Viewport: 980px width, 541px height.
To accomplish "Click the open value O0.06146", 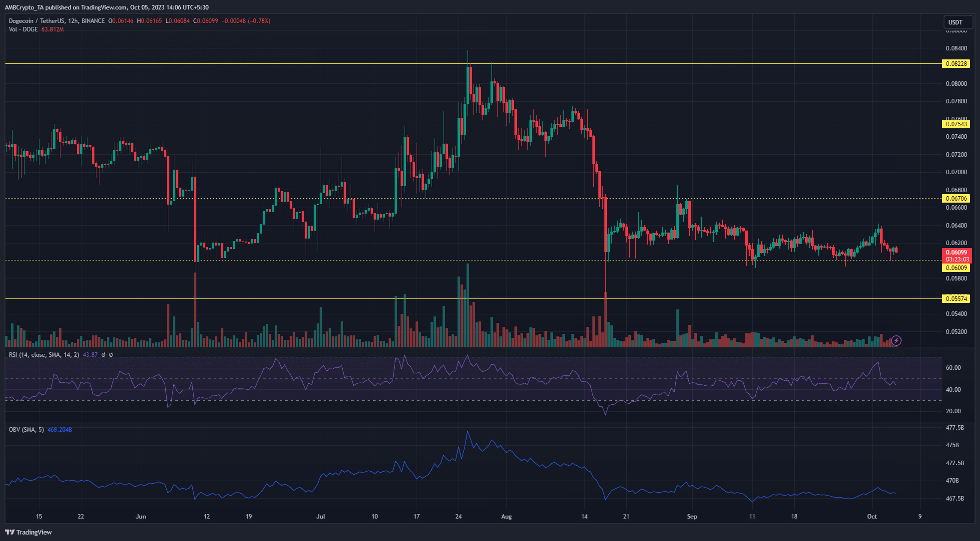I will click(120, 21).
